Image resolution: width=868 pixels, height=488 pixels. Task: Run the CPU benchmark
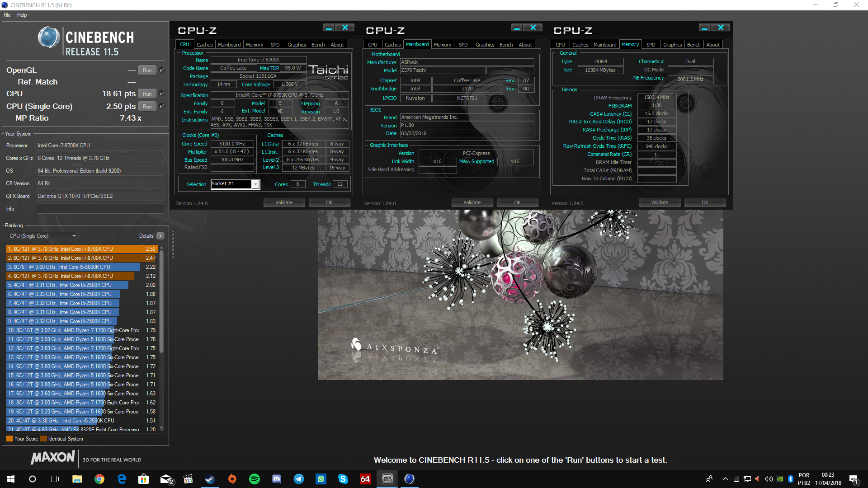(147, 94)
